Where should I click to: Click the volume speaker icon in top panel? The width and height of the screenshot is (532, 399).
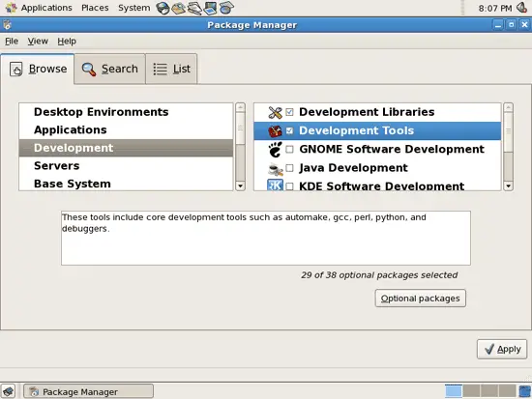pos(521,8)
